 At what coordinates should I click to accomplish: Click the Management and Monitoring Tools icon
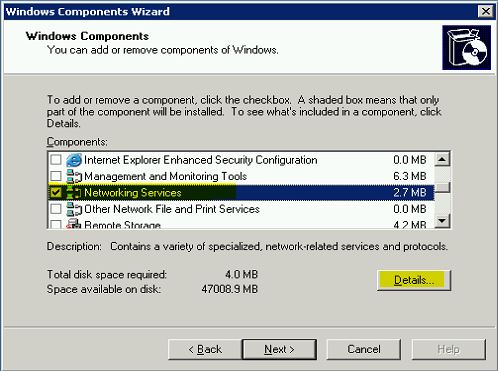tap(74, 176)
